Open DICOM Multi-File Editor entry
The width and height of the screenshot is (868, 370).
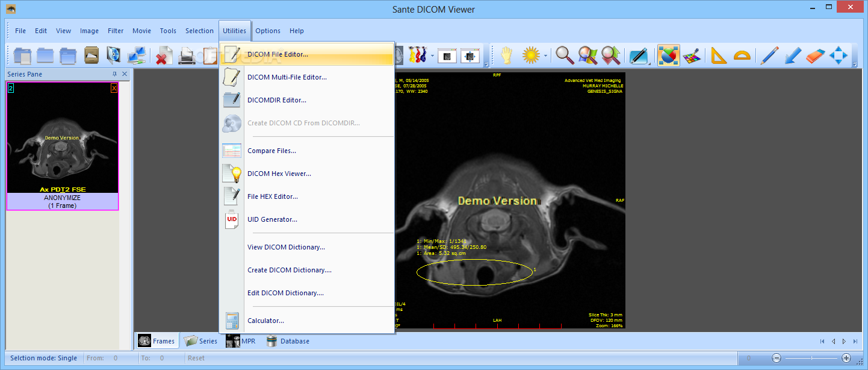click(x=307, y=77)
